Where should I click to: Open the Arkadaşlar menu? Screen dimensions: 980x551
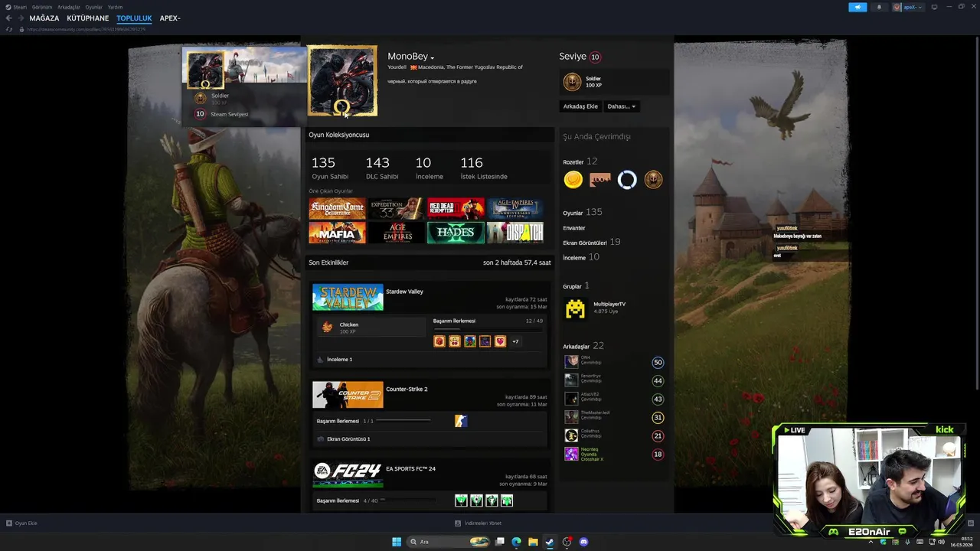point(68,7)
